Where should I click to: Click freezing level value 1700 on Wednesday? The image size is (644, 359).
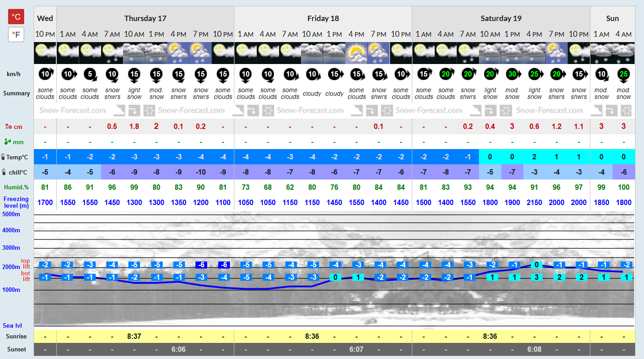tap(45, 202)
